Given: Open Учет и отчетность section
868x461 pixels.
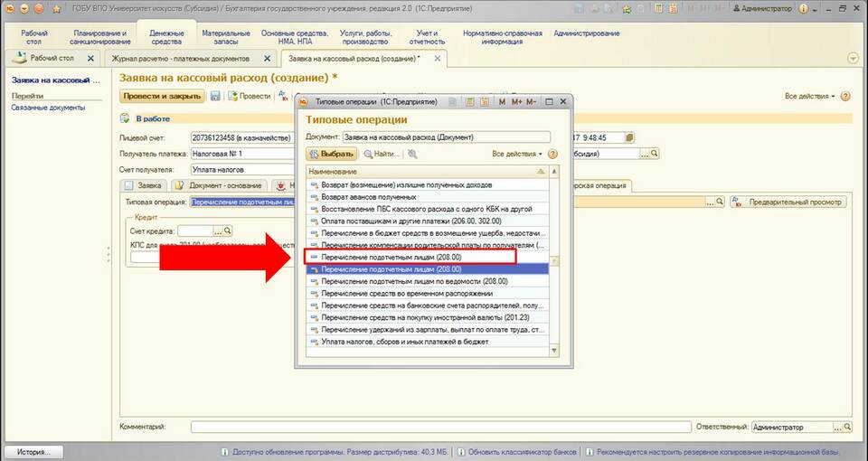Looking at the screenshot, I should 427,38.
